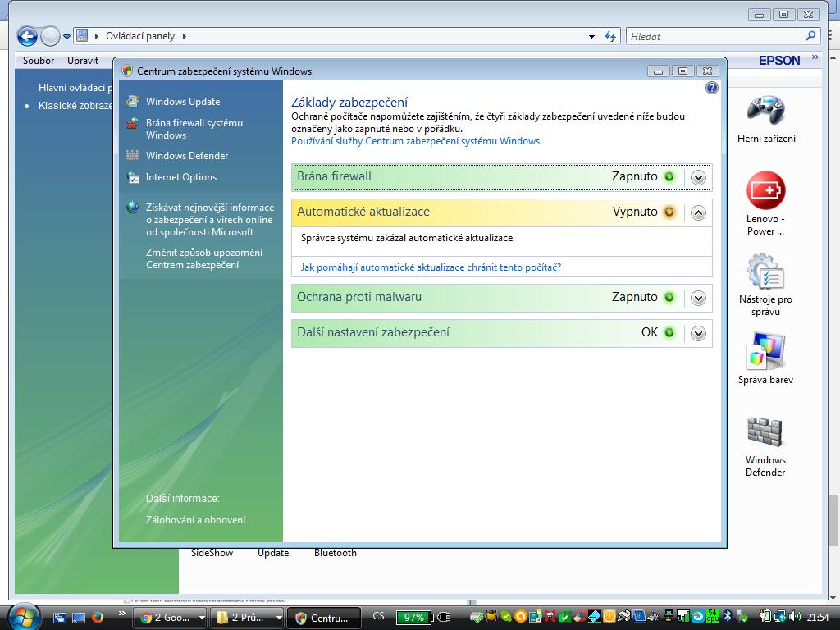Click the network connection tray icon
The height and width of the screenshot is (630, 840).
point(781,617)
